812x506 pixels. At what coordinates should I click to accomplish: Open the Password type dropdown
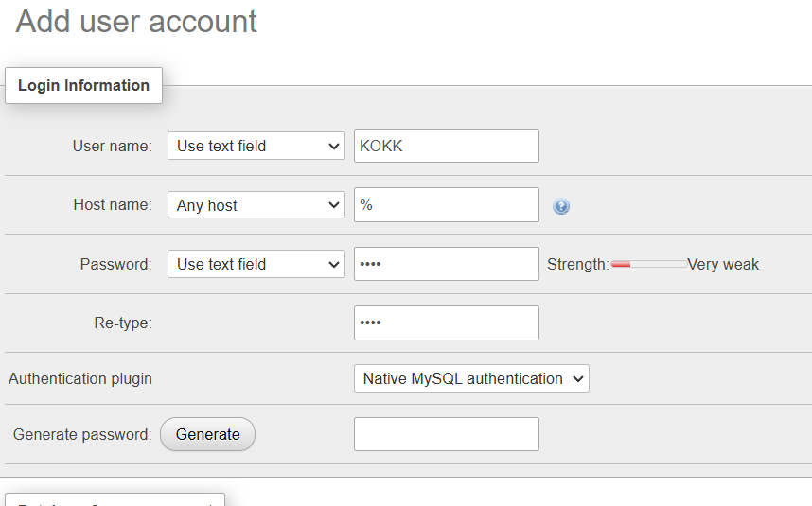tap(256, 265)
